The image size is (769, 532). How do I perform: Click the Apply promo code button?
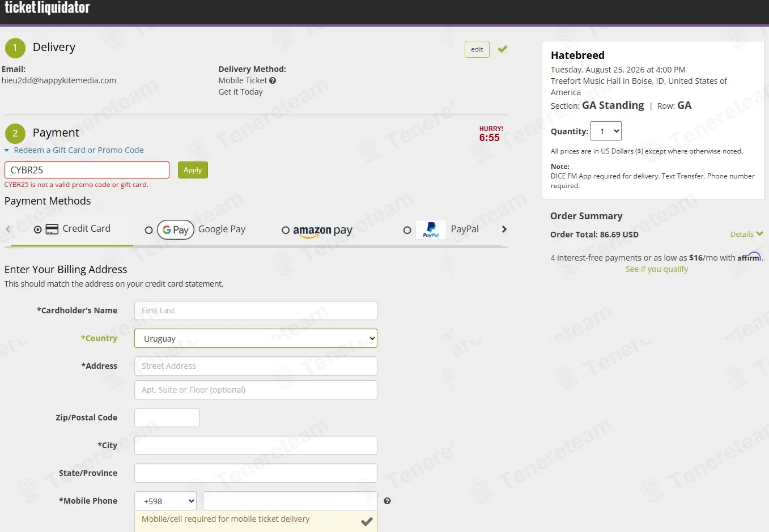[x=193, y=170]
